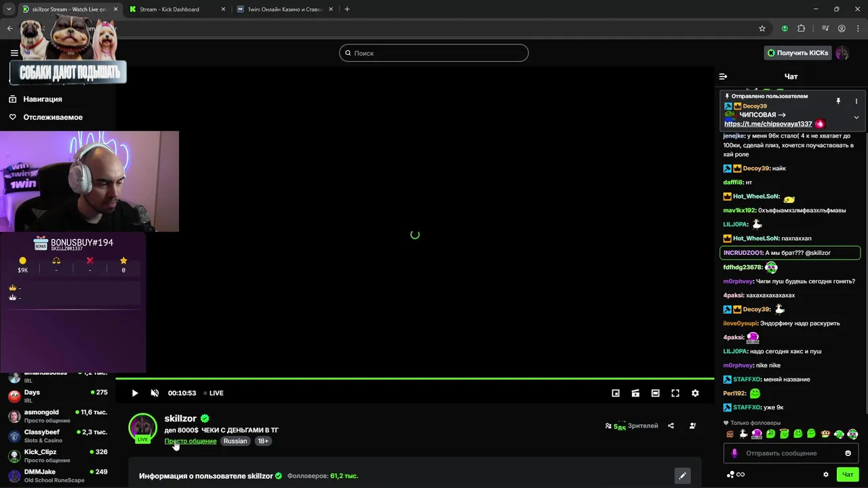
Task: Pick the green headphones emote at row end
Action: [852, 434]
